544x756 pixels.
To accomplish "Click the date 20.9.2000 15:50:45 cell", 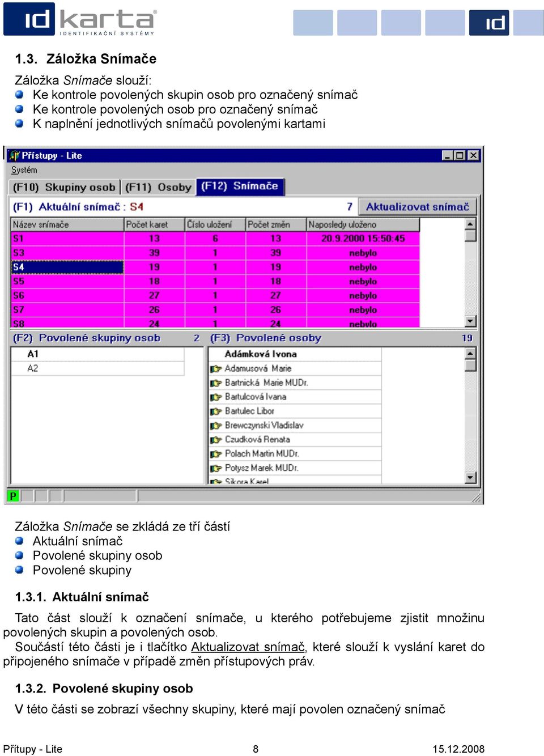I will coord(363,239).
